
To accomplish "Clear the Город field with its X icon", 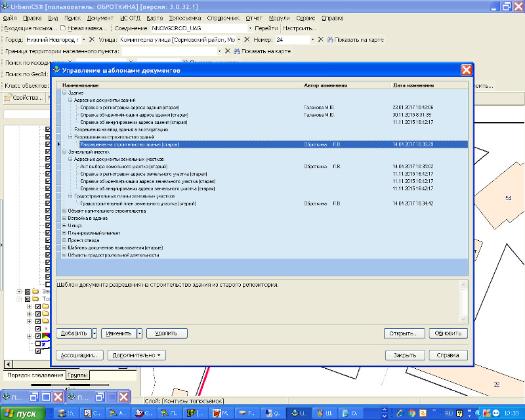I will [x=92, y=40].
